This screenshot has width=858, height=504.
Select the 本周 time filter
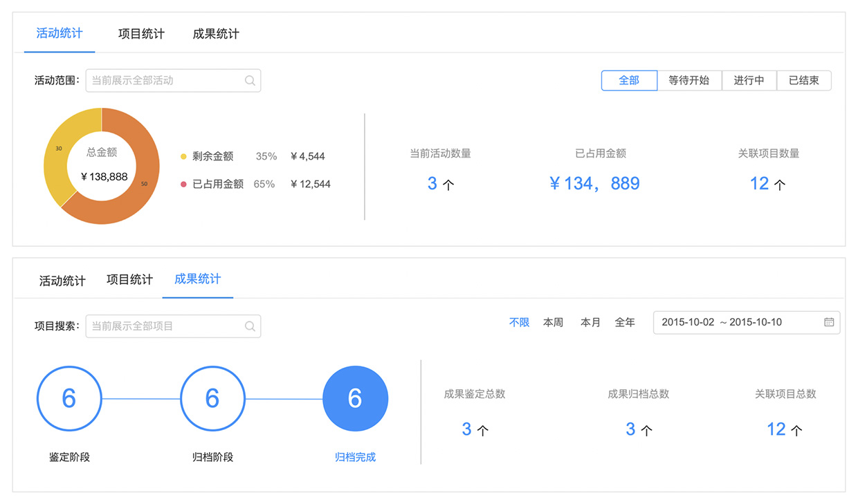[x=553, y=322]
